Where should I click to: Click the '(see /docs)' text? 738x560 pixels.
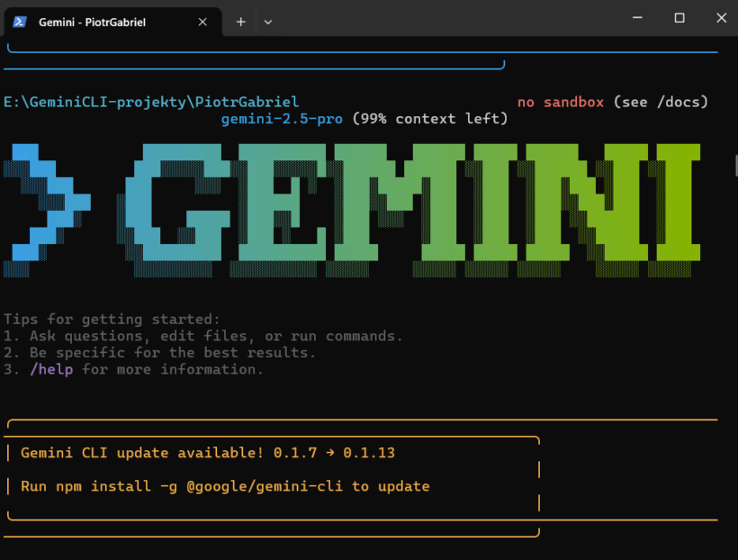click(x=661, y=103)
